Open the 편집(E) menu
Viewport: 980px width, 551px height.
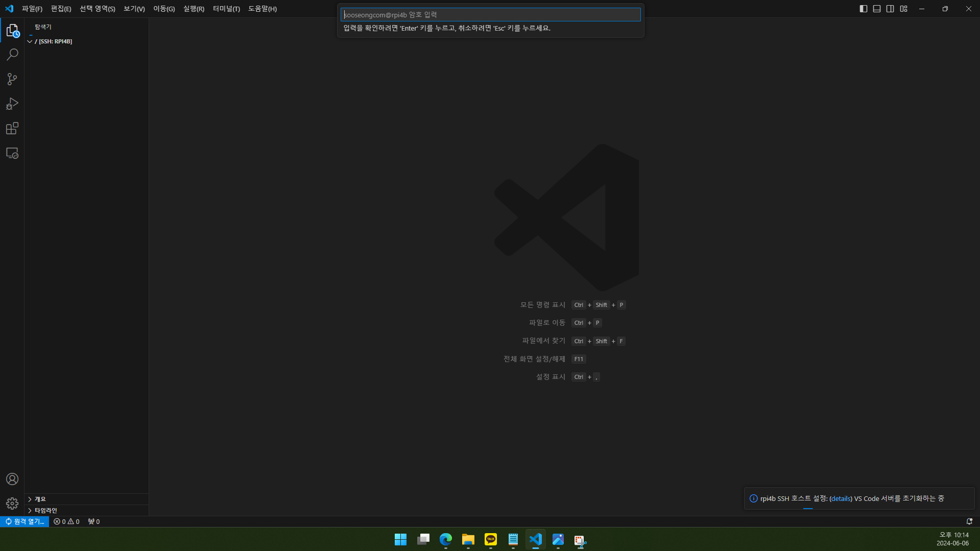tap(61, 9)
